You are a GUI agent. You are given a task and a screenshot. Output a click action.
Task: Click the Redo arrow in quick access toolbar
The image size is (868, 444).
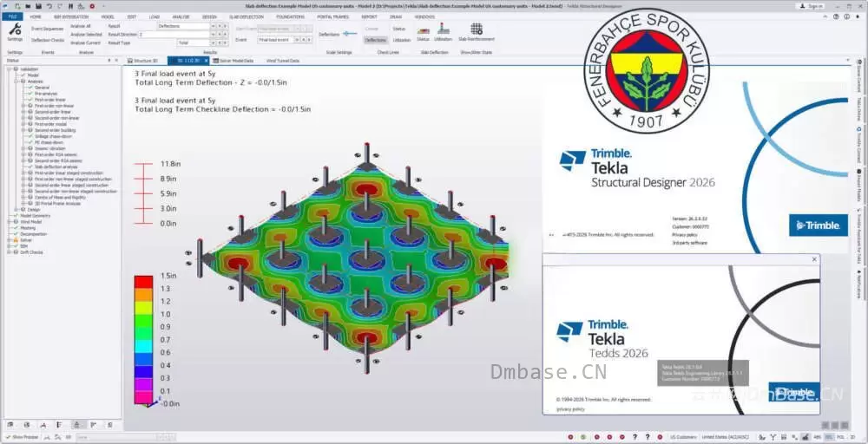pyautogui.click(x=59, y=6)
